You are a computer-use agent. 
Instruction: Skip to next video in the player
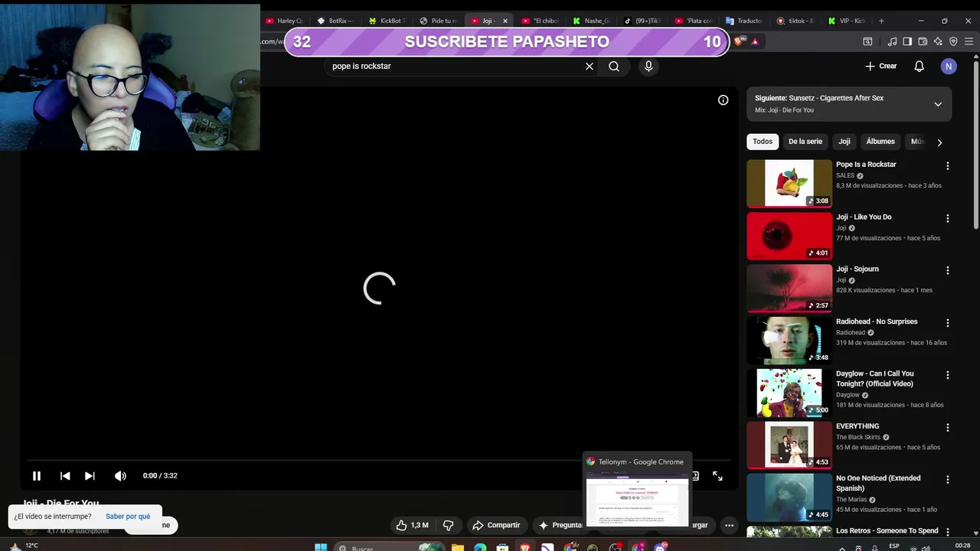point(90,476)
